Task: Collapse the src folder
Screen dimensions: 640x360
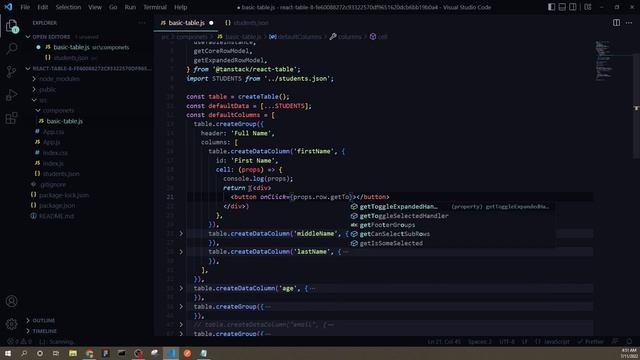Action: (x=34, y=100)
